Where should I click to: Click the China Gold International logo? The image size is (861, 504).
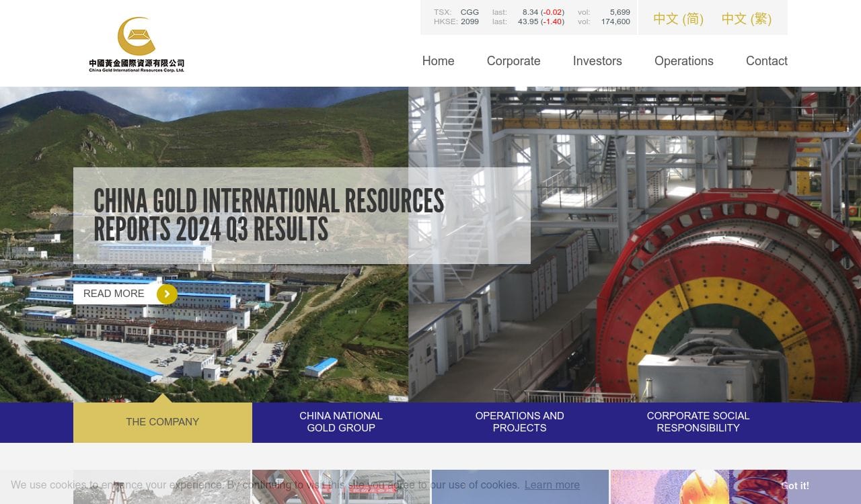137,44
